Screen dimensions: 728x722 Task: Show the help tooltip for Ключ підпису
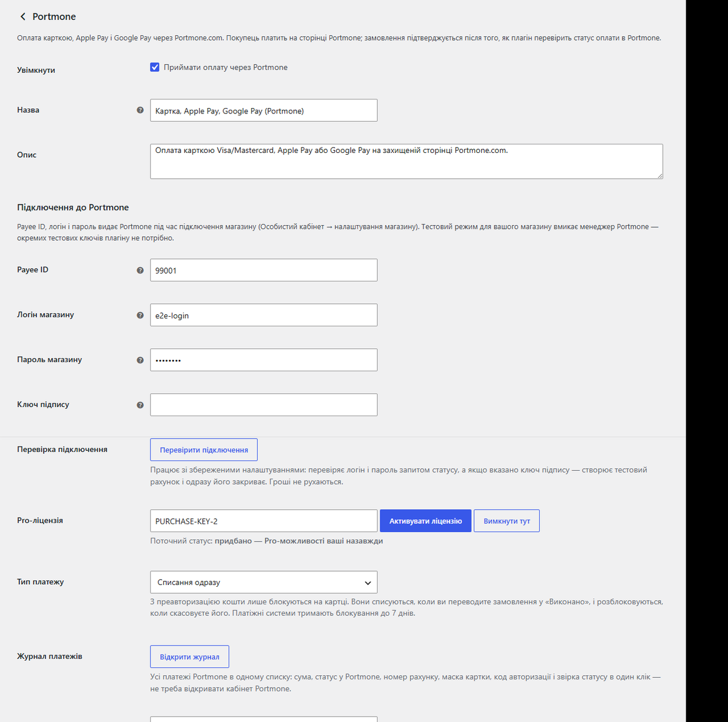pos(140,405)
